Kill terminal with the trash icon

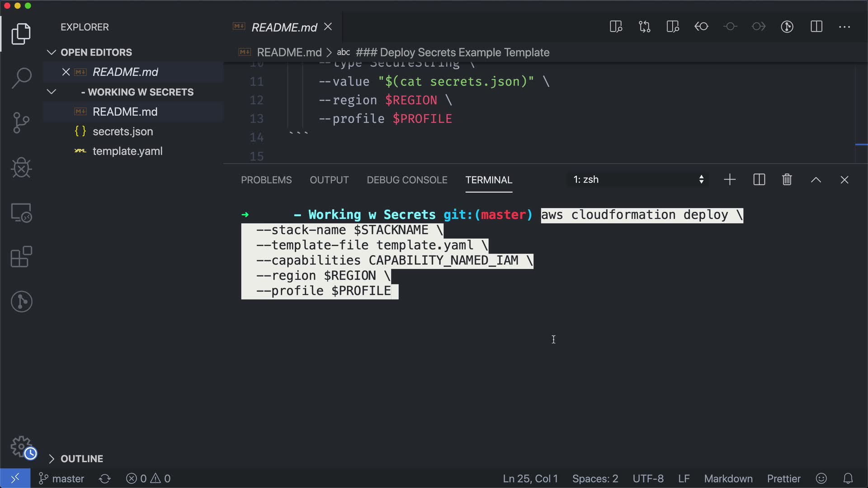(x=787, y=180)
